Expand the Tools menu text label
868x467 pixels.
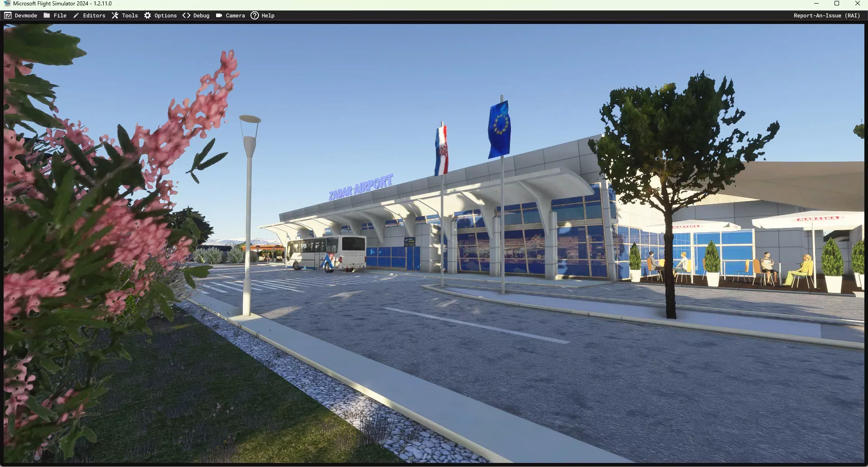[130, 15]
